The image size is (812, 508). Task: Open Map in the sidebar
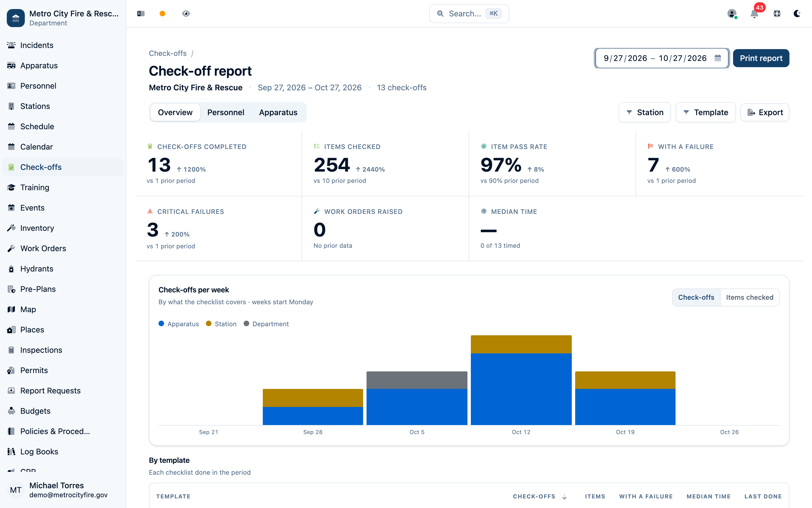coord(63,309)
